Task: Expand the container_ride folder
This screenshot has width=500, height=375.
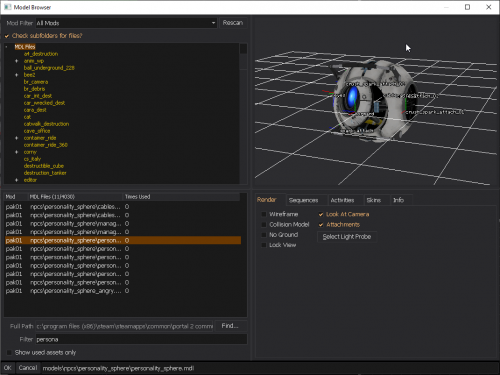Action: [x=16, y=138]
